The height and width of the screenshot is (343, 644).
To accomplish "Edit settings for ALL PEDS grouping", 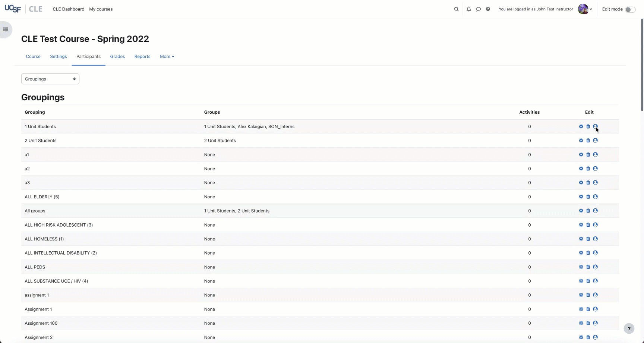I will pos(581,267).
